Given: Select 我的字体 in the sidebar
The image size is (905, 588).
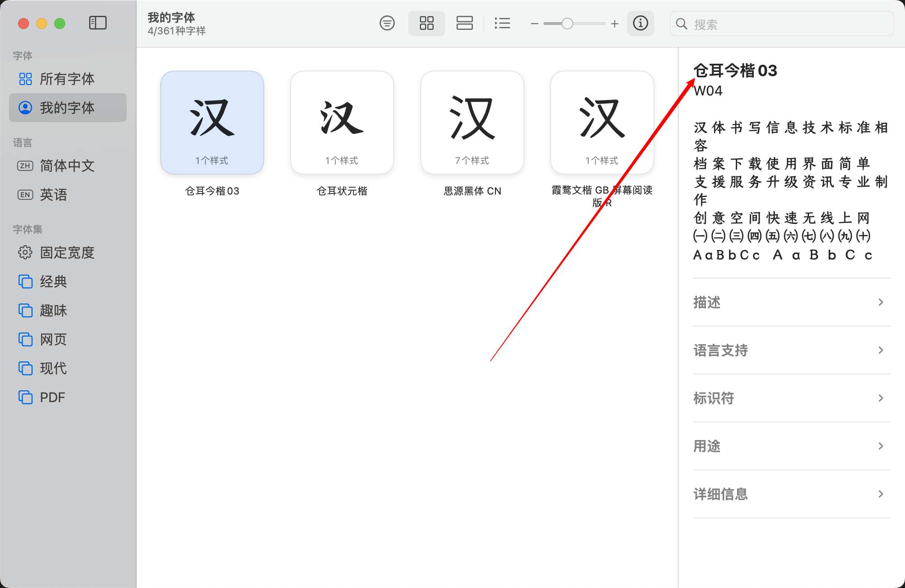Looking at the screenshot, I should pyautogui.click(x=68, y=108).
